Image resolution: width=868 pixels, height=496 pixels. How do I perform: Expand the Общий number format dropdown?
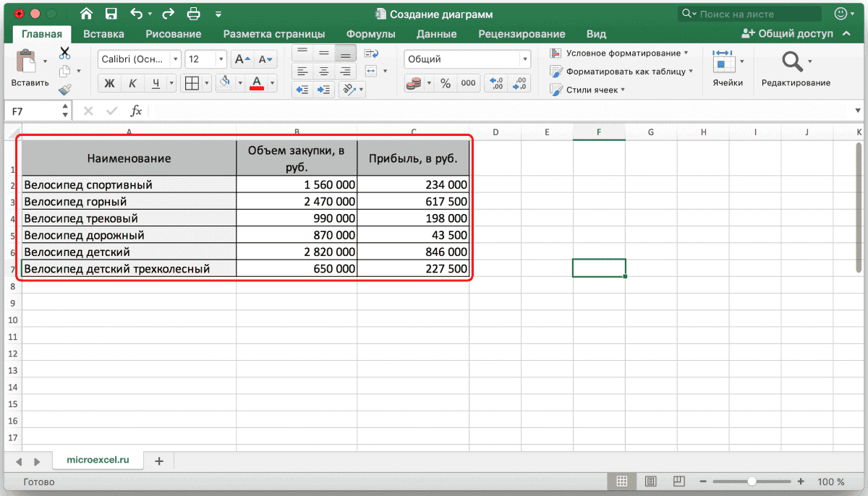(x=524, y=60)
